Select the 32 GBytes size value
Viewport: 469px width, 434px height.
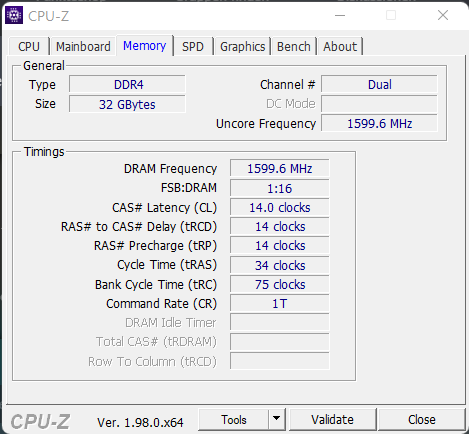(127, 104)
